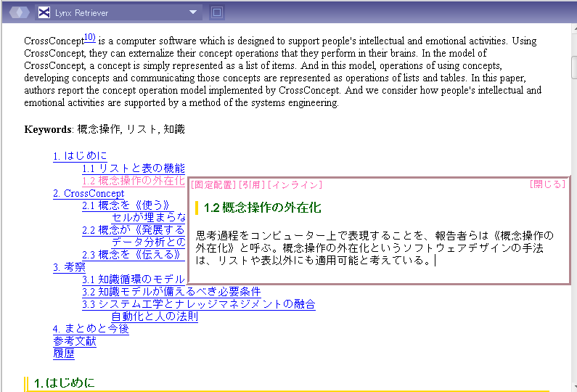This screenshot has width=577, height=392.
Task: Open contents link 2.3 概念を《伝える》
Action: pos(134,255)
